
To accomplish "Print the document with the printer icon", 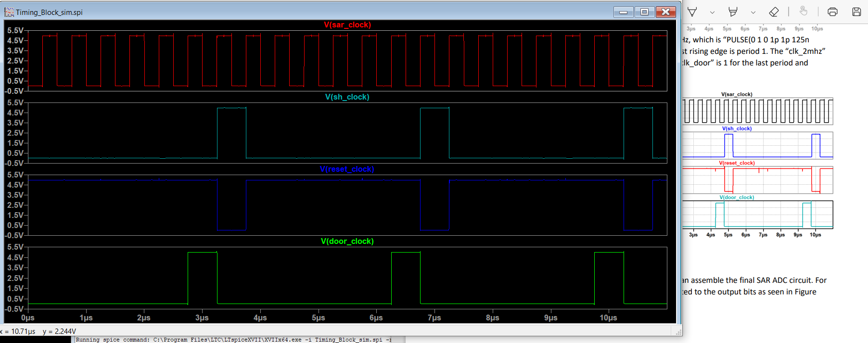I will point(832,12).
